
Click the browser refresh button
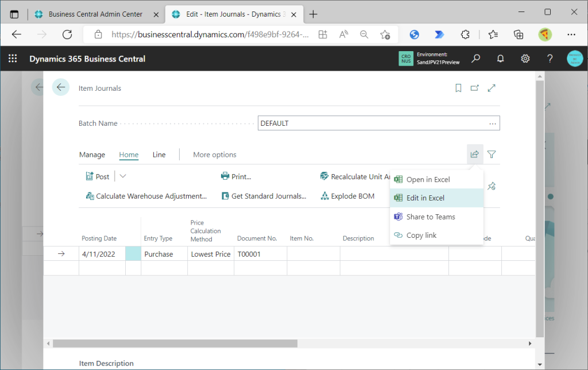(67, 34)
